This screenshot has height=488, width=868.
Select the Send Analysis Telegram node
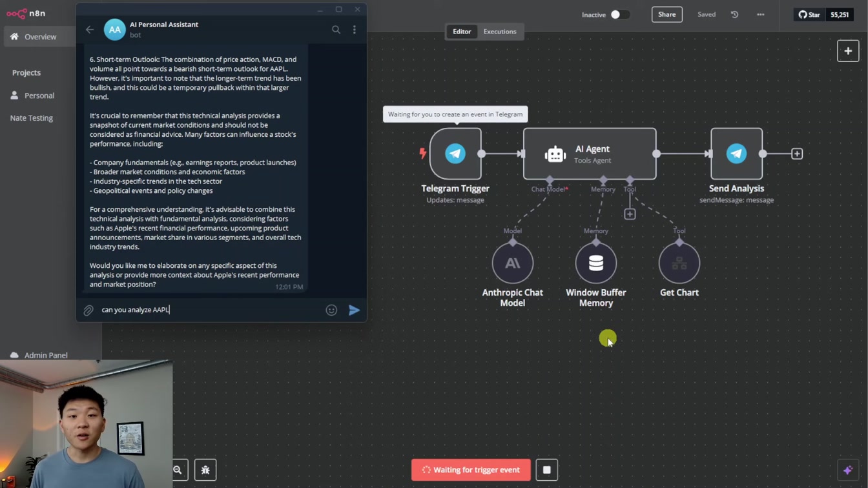click(736, 154)
